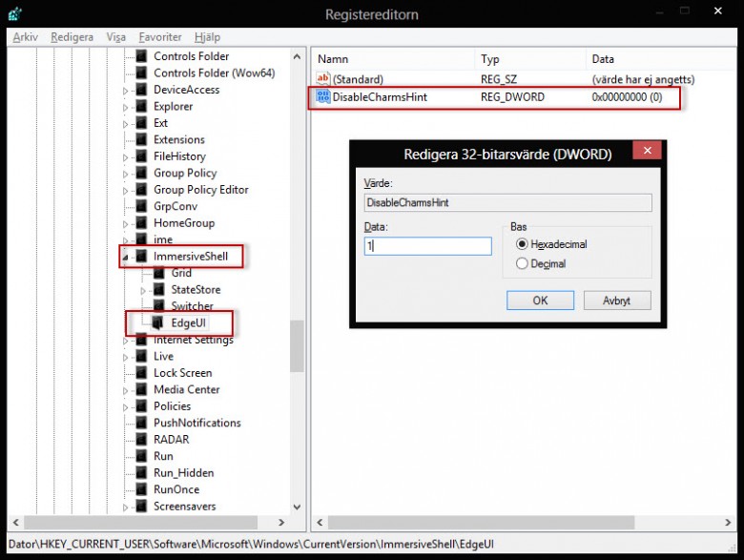
Task: Click the tree pane horizontal scroll right arrow
Action: pyautogui.click(x=281, y=523)
